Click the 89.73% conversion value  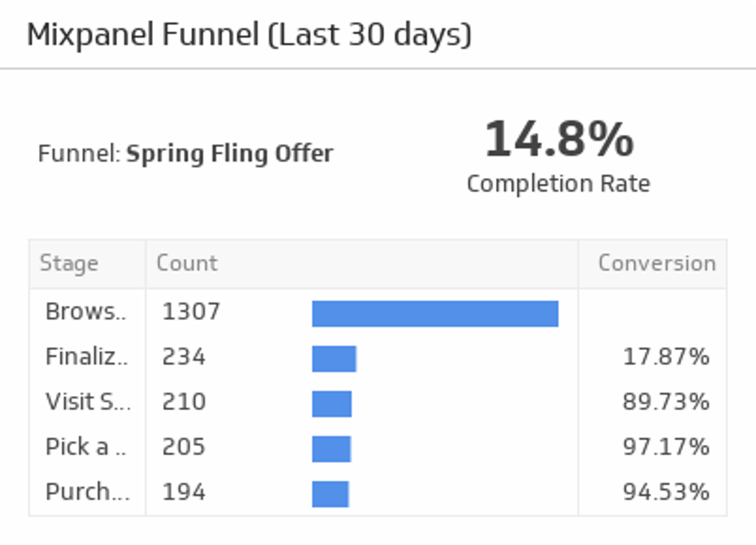pos(666,402)
